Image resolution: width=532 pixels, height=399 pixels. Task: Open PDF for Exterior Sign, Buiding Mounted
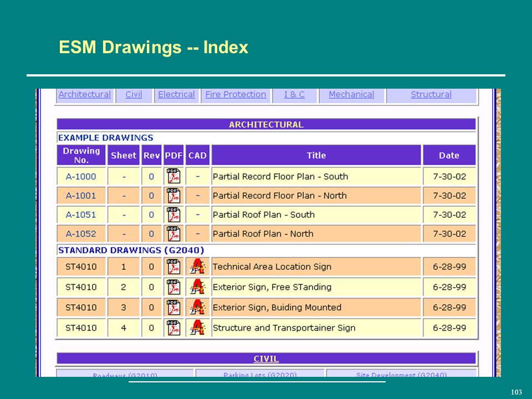[173, 307]
